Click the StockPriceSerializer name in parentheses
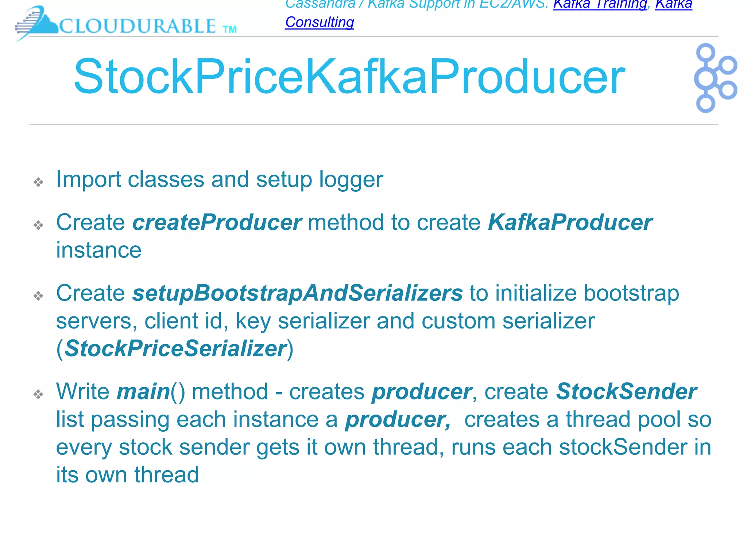Image resolution: width=747 pixels, height=560 pixels. coord(175,349)
